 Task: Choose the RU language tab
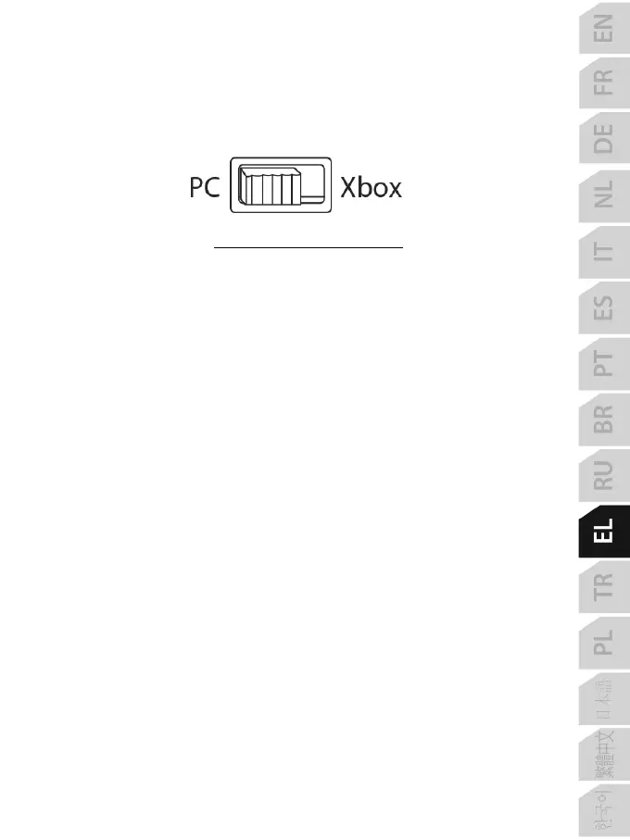tap(604, 476)
